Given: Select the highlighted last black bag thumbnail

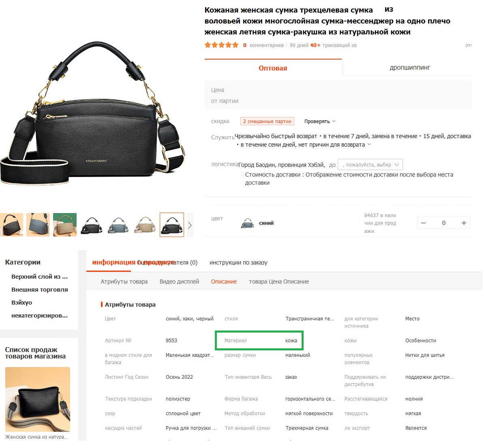Looking at the screenshot, I should coord(172,225).
